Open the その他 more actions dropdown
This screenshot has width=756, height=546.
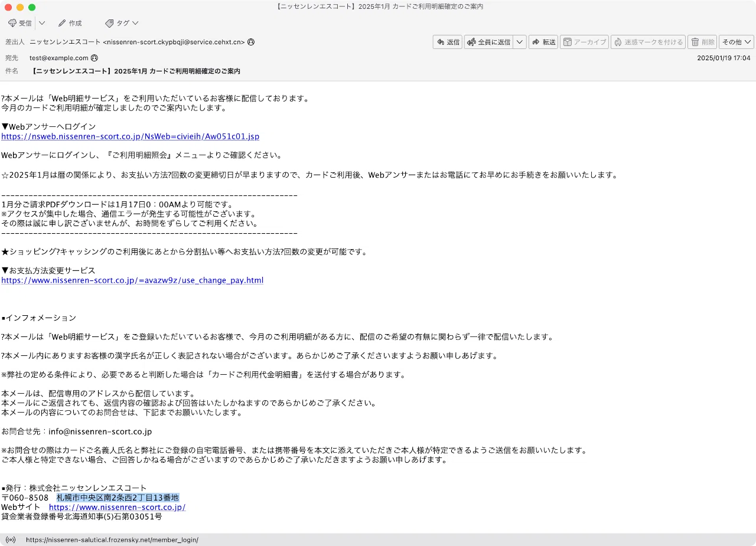[737, 42]
